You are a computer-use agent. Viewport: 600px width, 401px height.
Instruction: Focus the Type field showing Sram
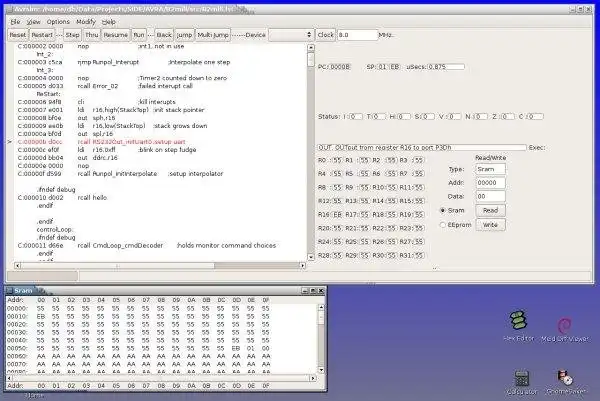490,169
